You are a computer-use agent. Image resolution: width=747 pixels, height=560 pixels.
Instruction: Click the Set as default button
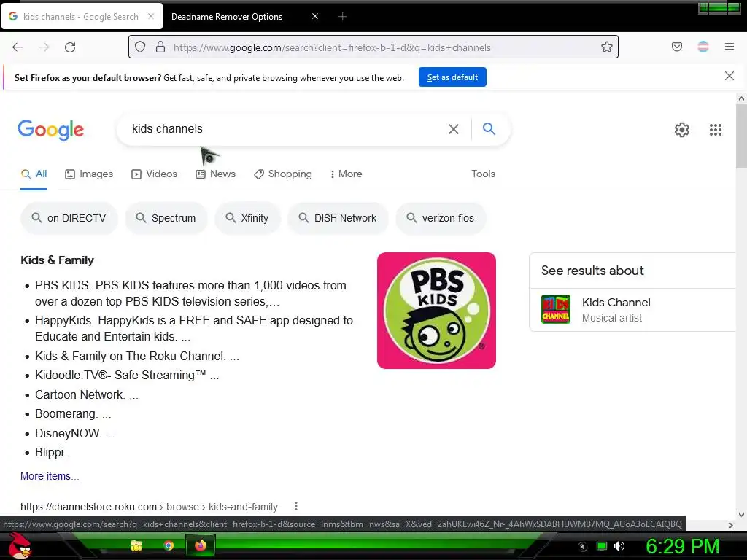tap(452, 77)
